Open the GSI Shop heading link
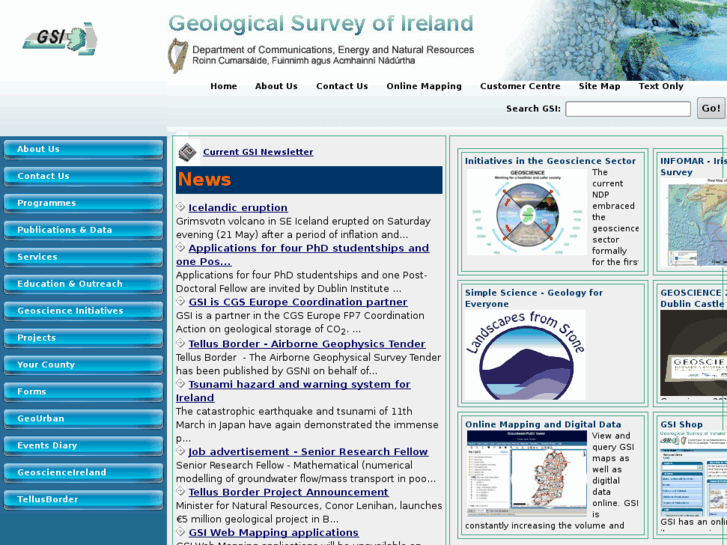This screenshot has height=545, width=727. [x=682, y=424]
